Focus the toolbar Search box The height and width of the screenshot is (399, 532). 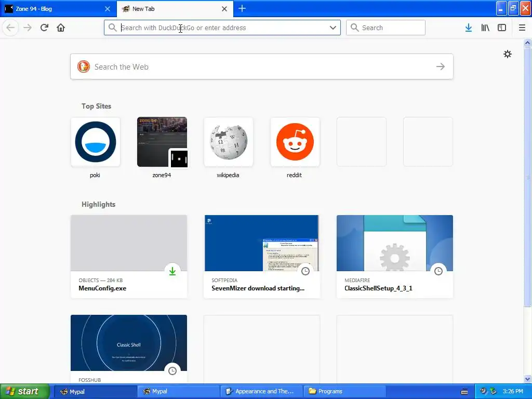point(386,28)
